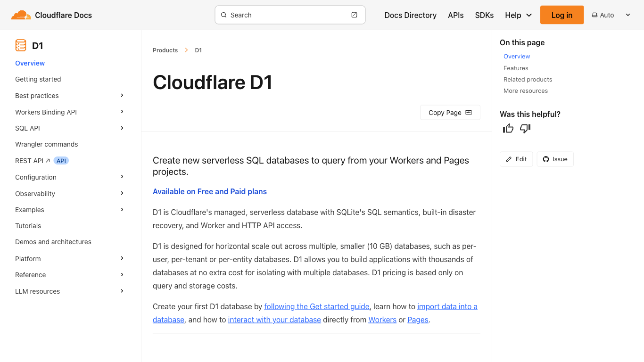Open Wrangler commands in sidebar
Screen dimensions: 644x362
[x=47, y=144]
